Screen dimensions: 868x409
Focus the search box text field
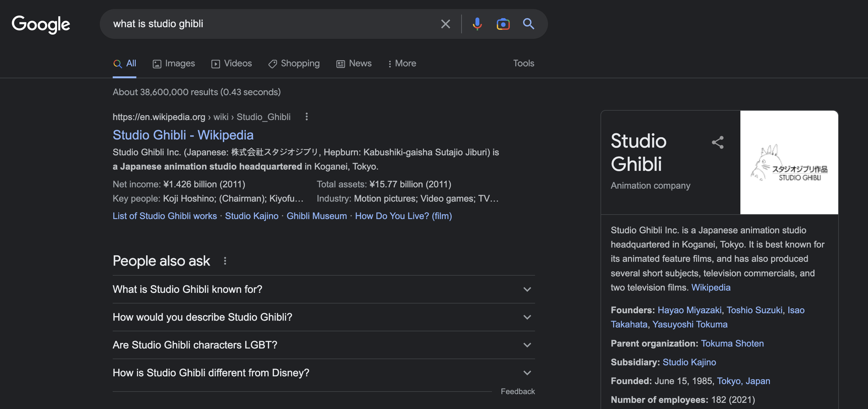tap(269, 24)
